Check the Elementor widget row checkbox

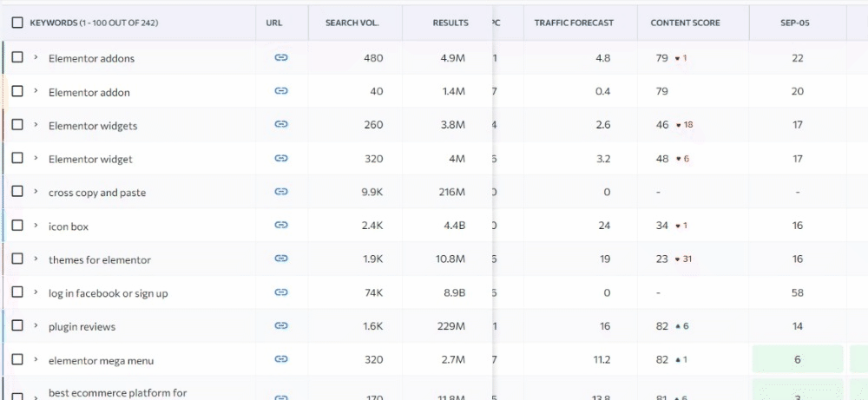click(x=17, y=158)
